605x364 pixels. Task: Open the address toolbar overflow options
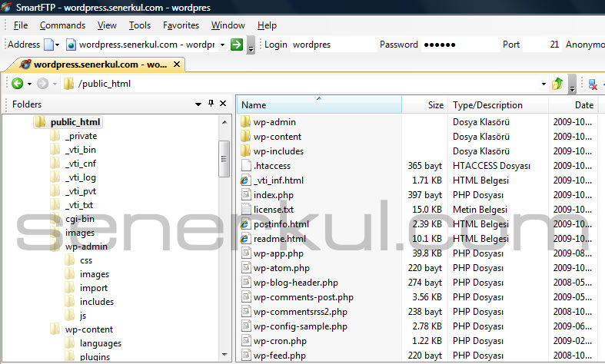251,45
